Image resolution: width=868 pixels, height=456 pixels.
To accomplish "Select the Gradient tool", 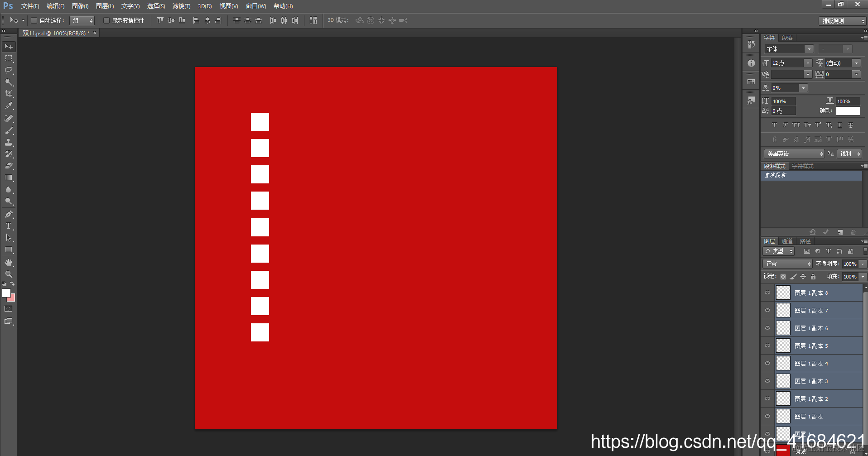I will (9, 178).
